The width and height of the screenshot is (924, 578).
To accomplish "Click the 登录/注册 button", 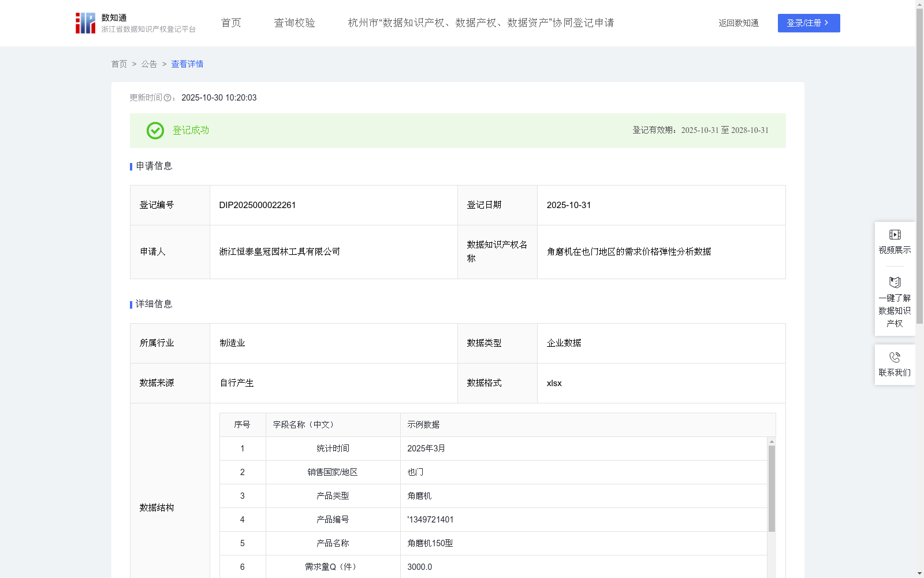I will [809, 23].
